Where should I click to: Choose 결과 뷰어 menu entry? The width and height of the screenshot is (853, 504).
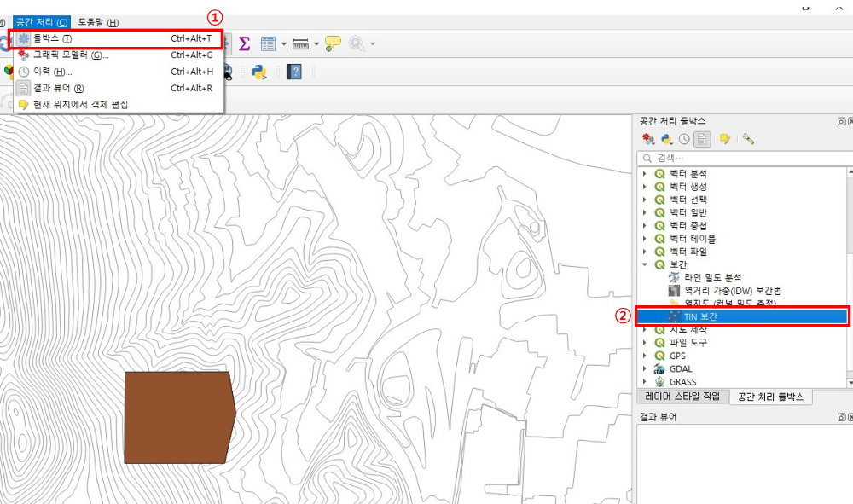point(116,88)
